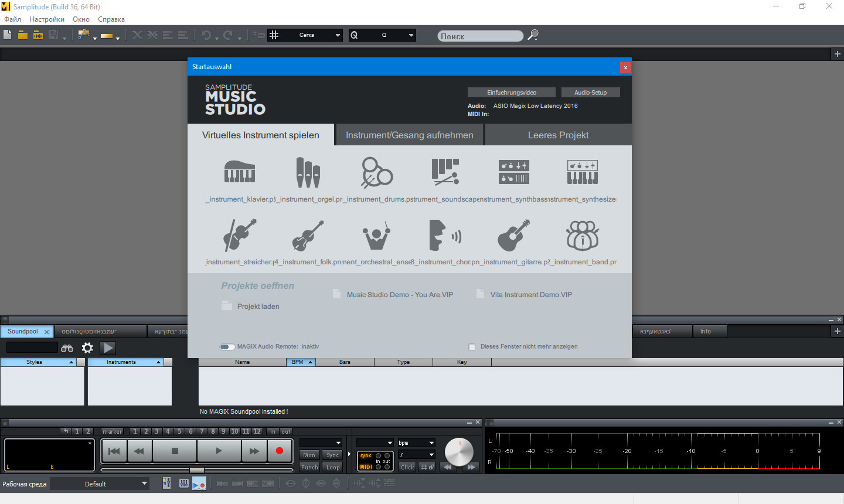
Task: Click the binoculars search icon in Soundpool
Action: [67, 348]
